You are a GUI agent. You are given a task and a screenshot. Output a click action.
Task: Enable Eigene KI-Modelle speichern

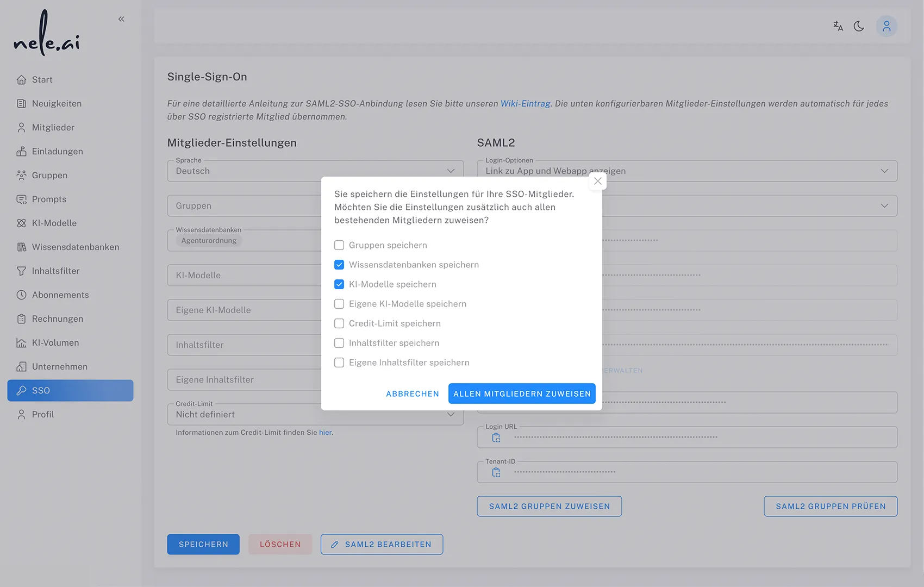[x=339, y=304]
